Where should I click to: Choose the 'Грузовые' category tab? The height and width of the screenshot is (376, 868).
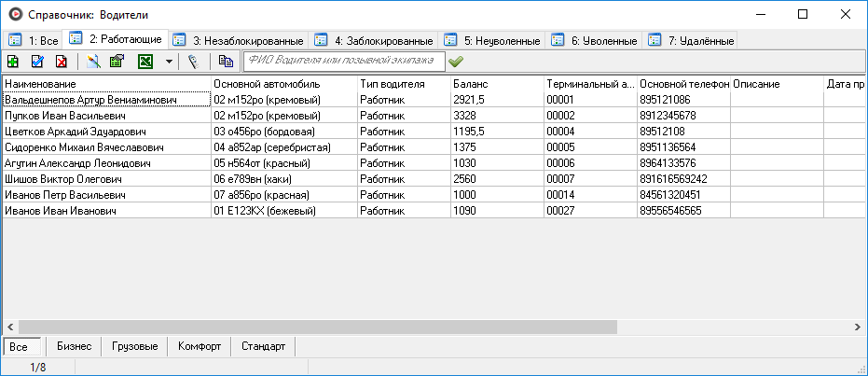134,346
